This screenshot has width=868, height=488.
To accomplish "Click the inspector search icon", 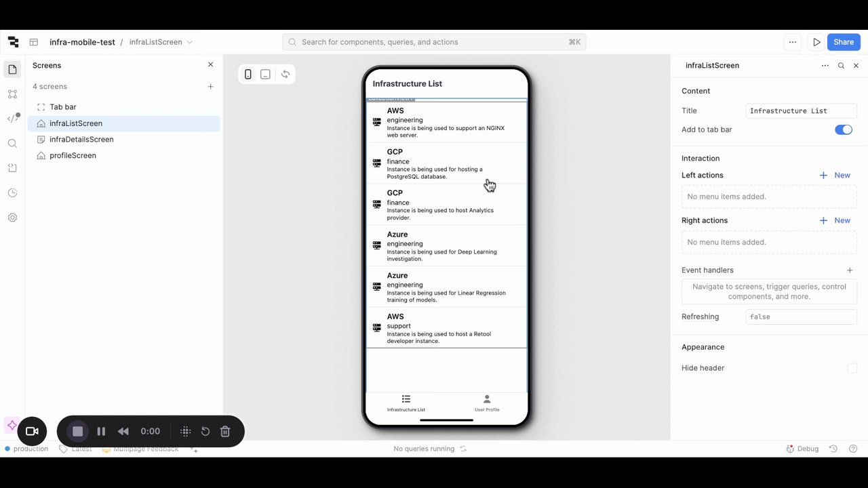I will (841, 66).
